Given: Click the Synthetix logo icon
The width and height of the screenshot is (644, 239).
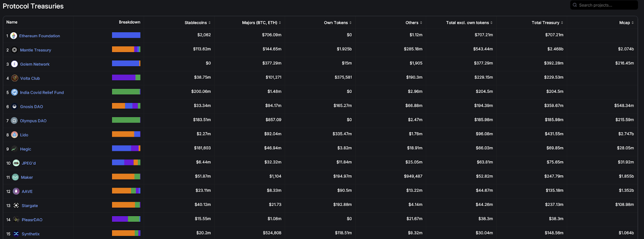Looking at the screenshot, I should pos(16,233).
